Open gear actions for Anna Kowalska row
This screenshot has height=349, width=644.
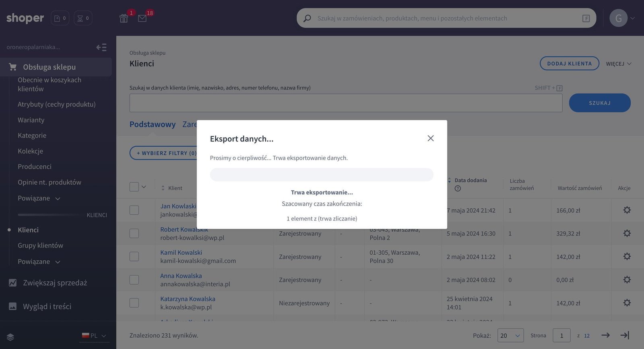627,280
